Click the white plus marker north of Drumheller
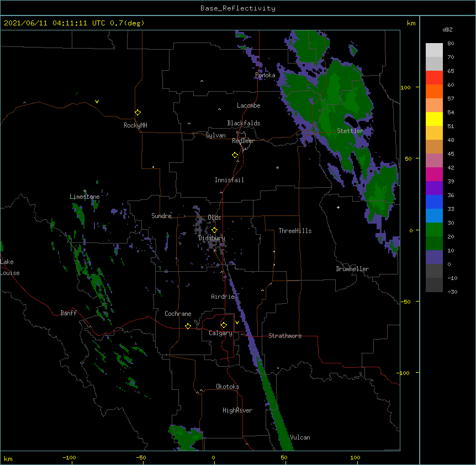Screen dimensions: 476x465 (x=338, y=207)
